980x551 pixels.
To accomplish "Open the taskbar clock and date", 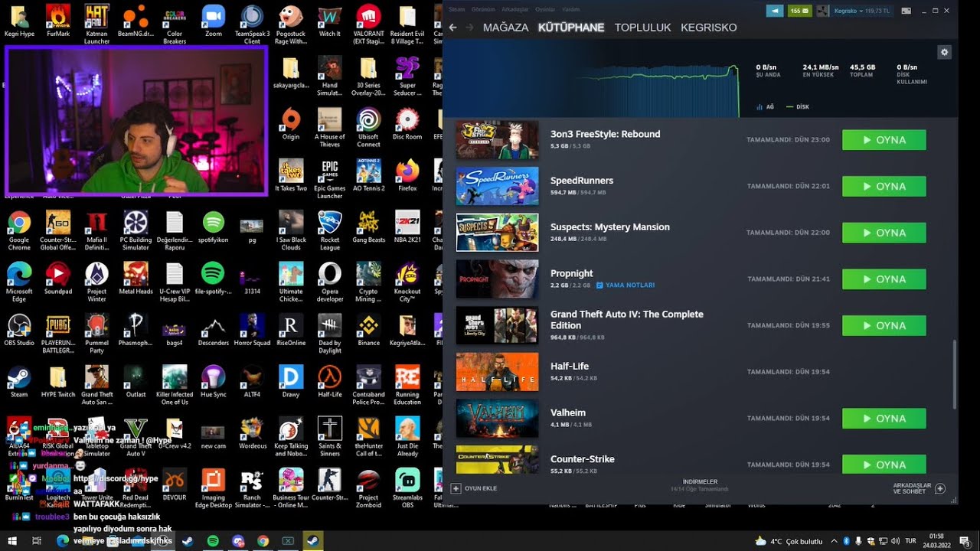I will [936, 540].
